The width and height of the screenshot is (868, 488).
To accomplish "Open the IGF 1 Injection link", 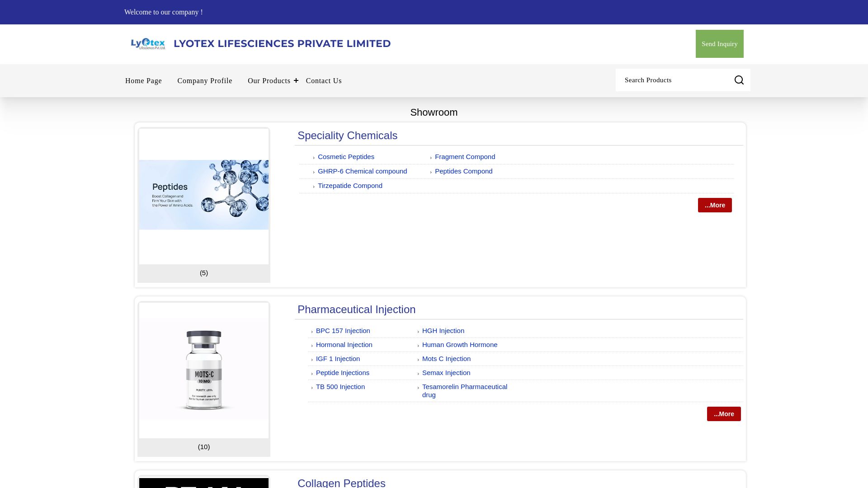I will [338, 359].
